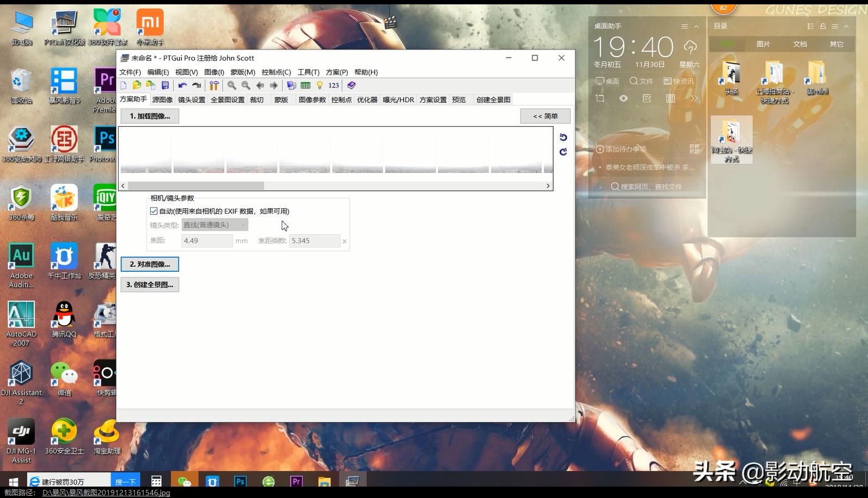Open the 目录 panel hamburger menu
Viewport: 868px width, 498px height.
click(x=835, y=26)
